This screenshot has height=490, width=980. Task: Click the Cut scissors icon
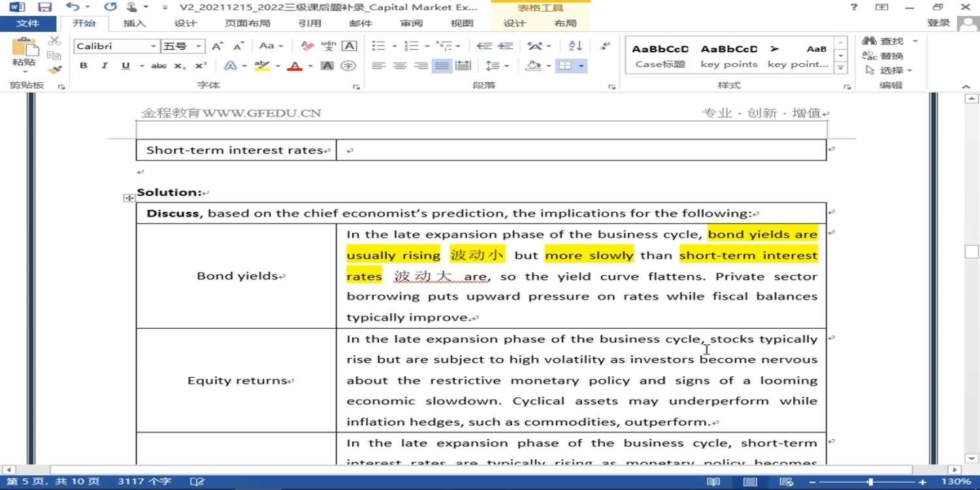coord(55,42)
